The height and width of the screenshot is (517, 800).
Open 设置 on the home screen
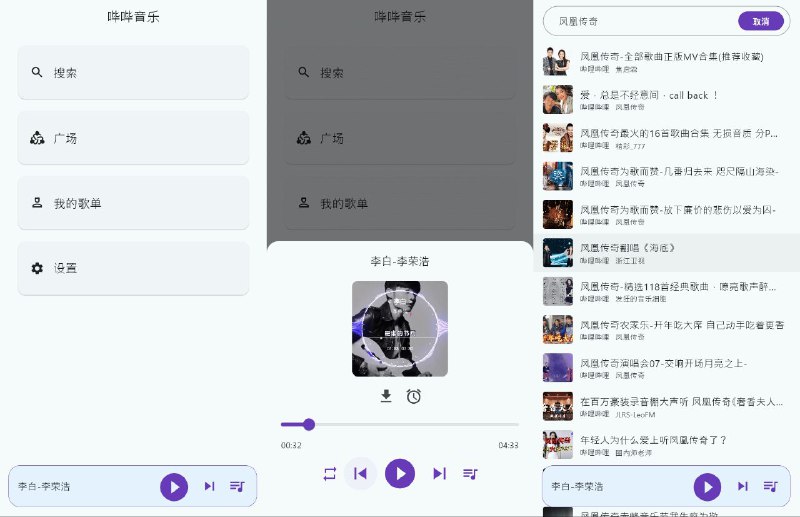click(133, 268)
